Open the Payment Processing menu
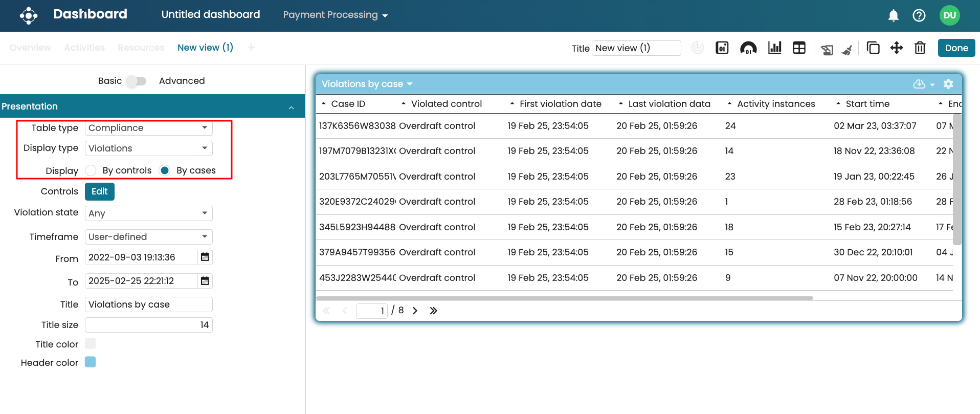980x414 pixels. (x=335, y=15)
